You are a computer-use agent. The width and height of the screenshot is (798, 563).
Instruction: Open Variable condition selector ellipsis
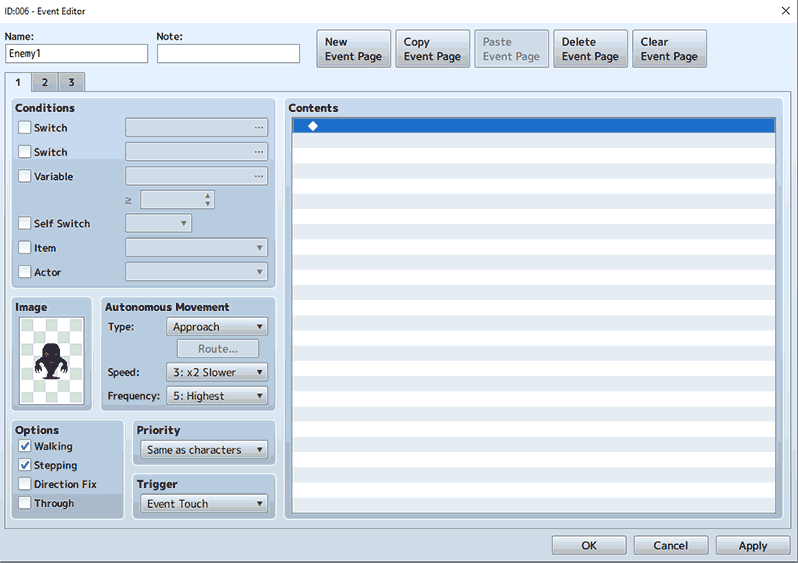pyautogui.click(x=259, y=176)
